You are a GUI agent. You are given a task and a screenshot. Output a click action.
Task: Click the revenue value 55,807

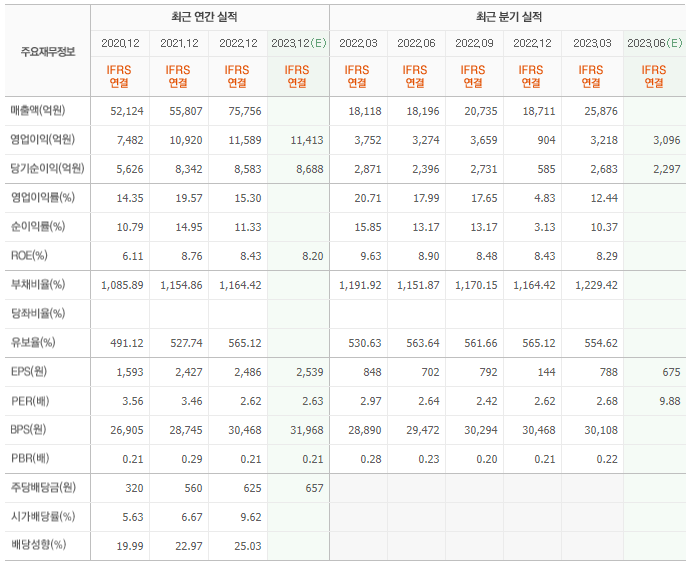click(x=186, y=111)
